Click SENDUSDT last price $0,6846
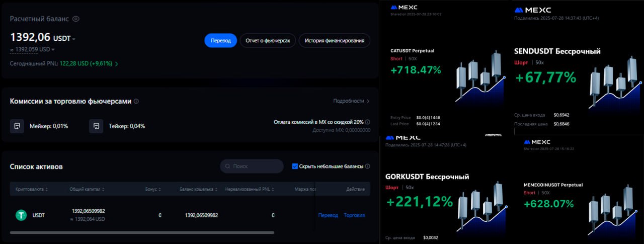 [561, 124]
